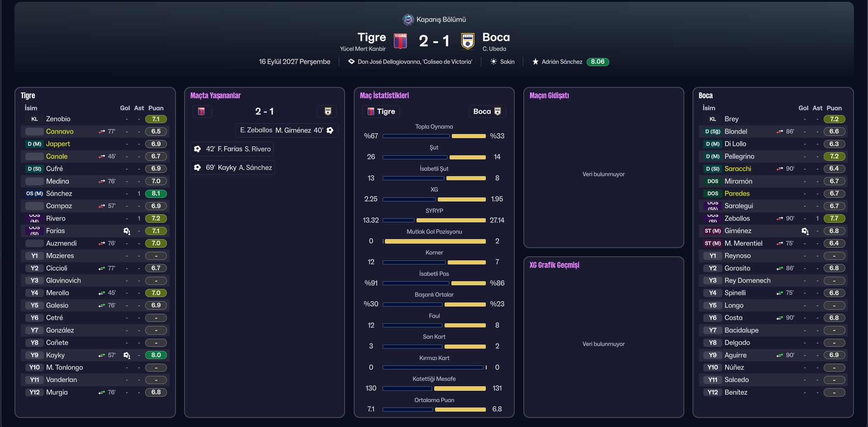The width and height of the screenshot is (868, 427).
Task: Click Adrián Sánchez 8.06 rating badge
Action: pos(598,62)
